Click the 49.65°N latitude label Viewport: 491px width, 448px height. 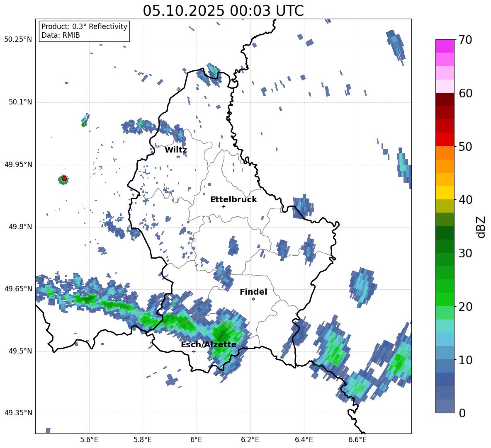pos(18,288)
